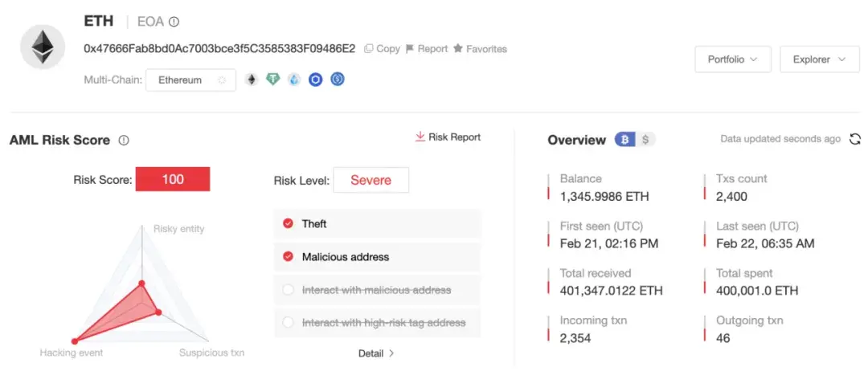This screenshot has width=868, height=371.
Task: Click info icon next to AML Risk Score
Action: point(124,141)
